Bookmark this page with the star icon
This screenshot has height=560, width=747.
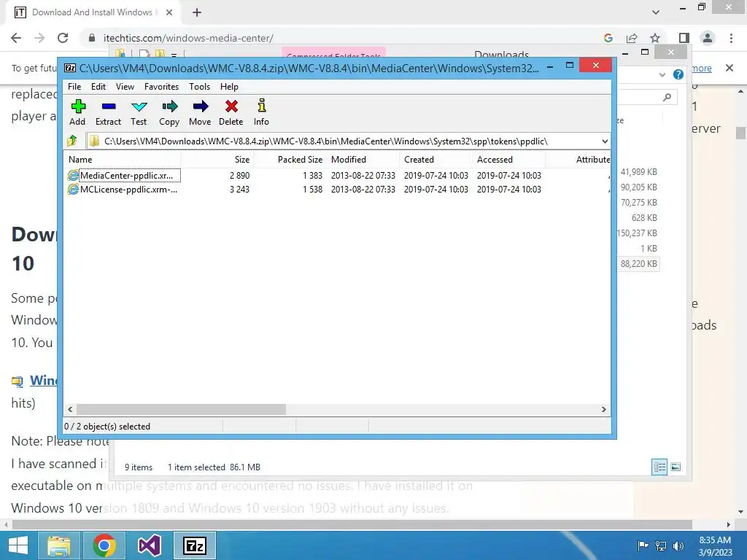(655, 38)
